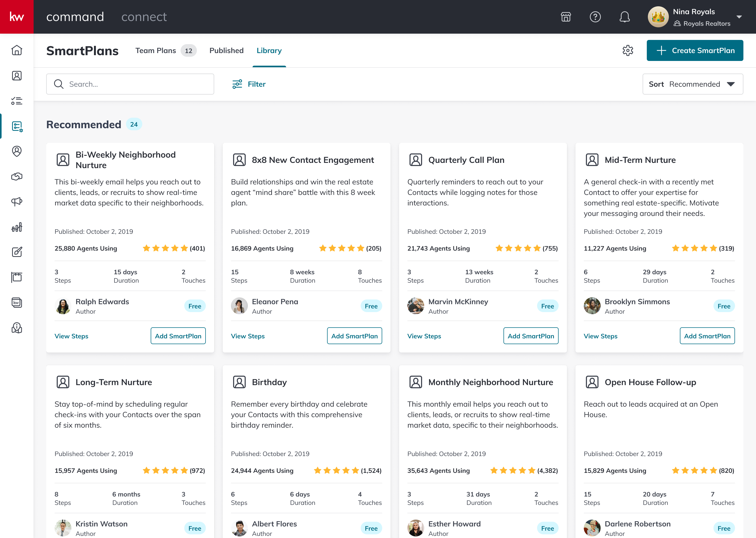
Task: Open SmartPlans settings gear icon
Action: [x=628, y=50]
